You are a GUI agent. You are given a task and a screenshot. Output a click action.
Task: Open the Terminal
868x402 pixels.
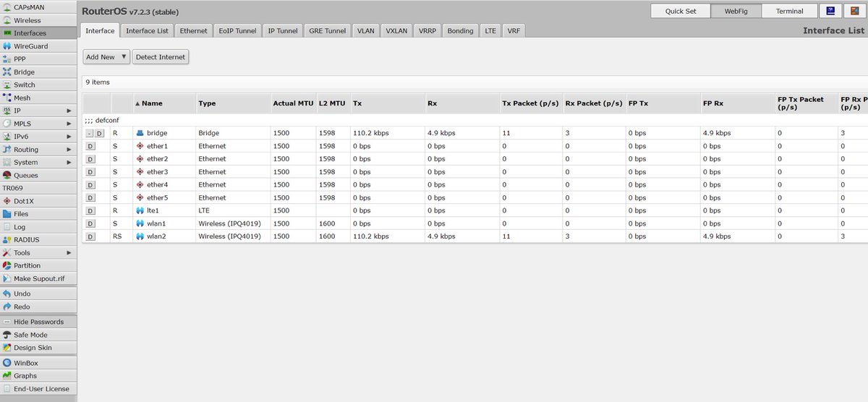(x=790, y=11)
